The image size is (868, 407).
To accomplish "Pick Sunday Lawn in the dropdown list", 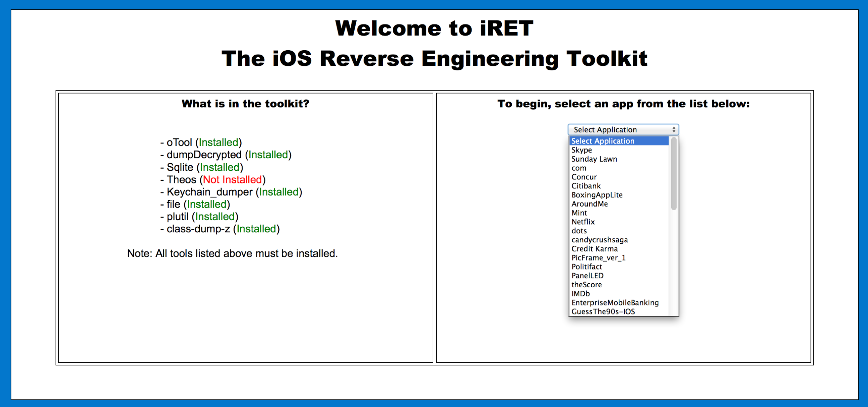I will point(594,159).
